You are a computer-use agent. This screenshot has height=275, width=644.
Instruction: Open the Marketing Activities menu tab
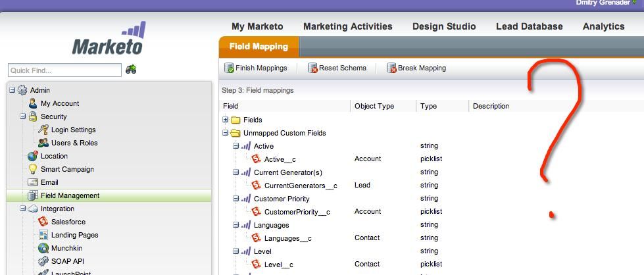coord(347,26)
